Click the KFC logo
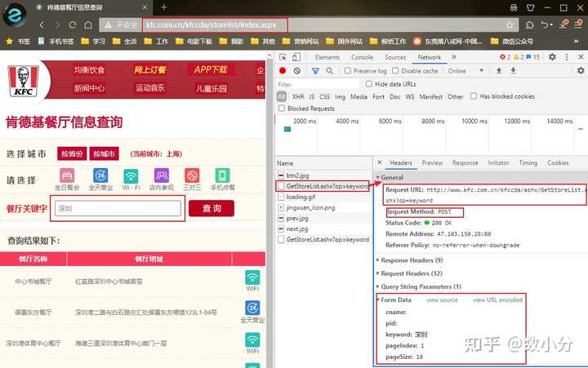The height and width of the screenshot is (368, 588). coord(23,81)
